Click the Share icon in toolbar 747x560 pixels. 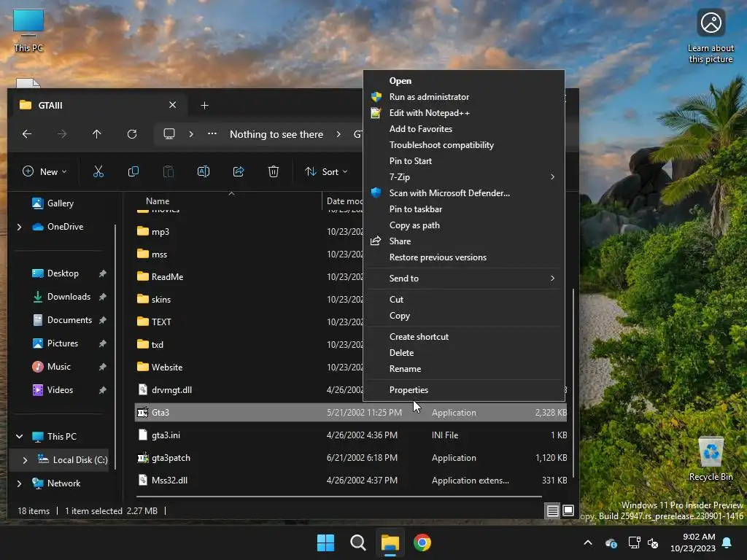(x=239, y=171)
